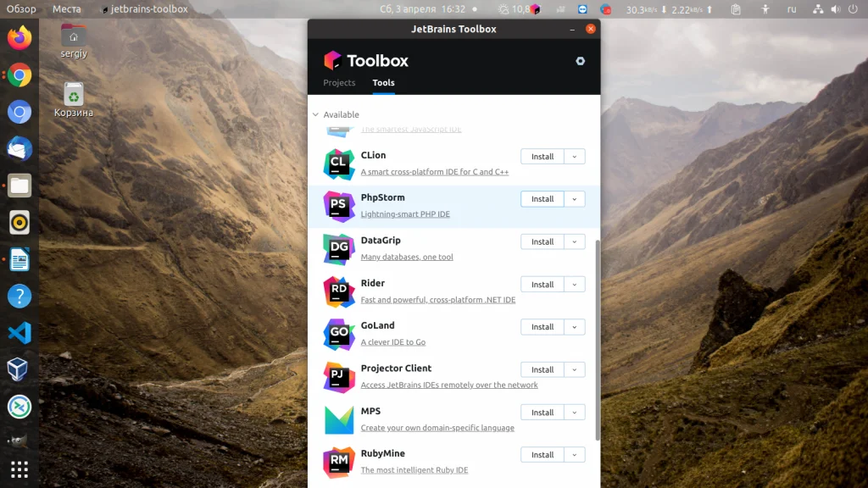
Task: Install PhpStorm
Action: [x=542, y=199]
